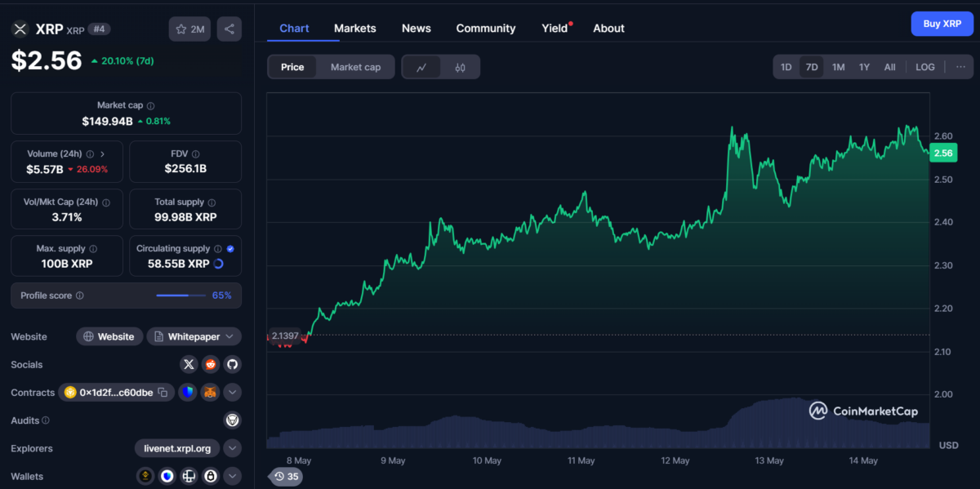Click the 11 May date axis label
Image resolution: width=980 pixels, height=489 pixels.
tap(581, 460)
